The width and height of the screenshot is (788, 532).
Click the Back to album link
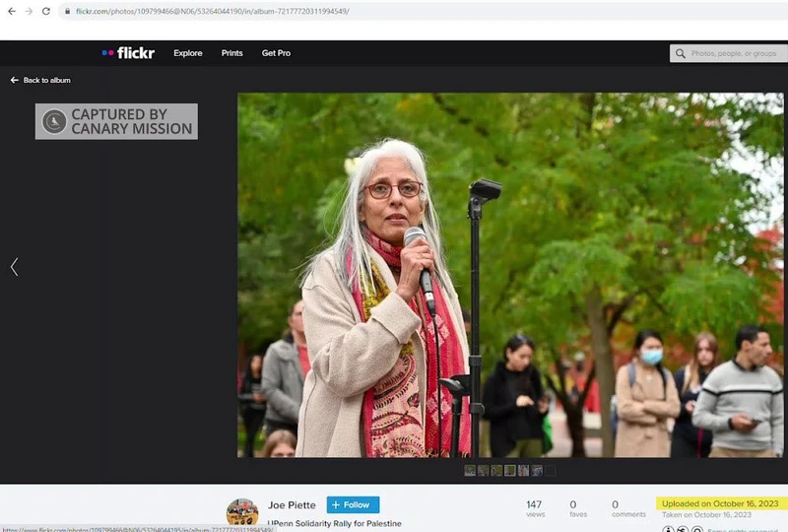[x=41, y=80]
